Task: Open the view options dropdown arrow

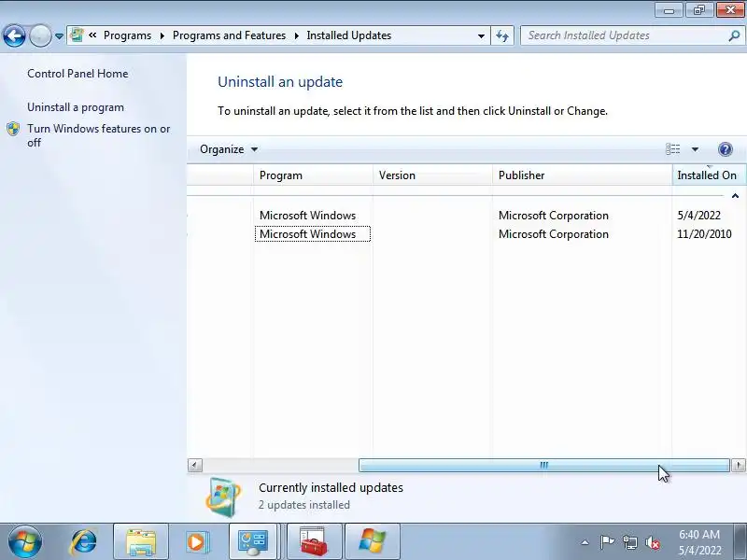Action: (695, 149)
